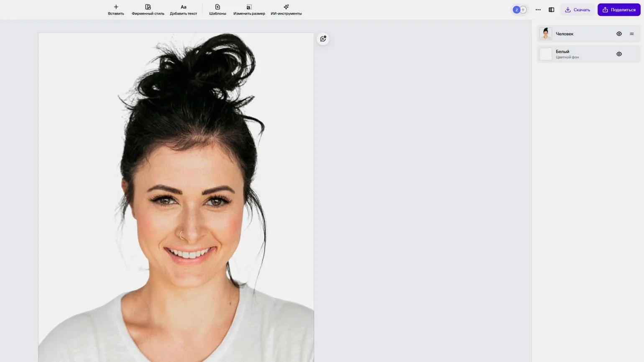Image resolution: width=644 pixels, height=362 pixels.
Task: Select the Человек layer thumbnail
Action: [545, 34]
